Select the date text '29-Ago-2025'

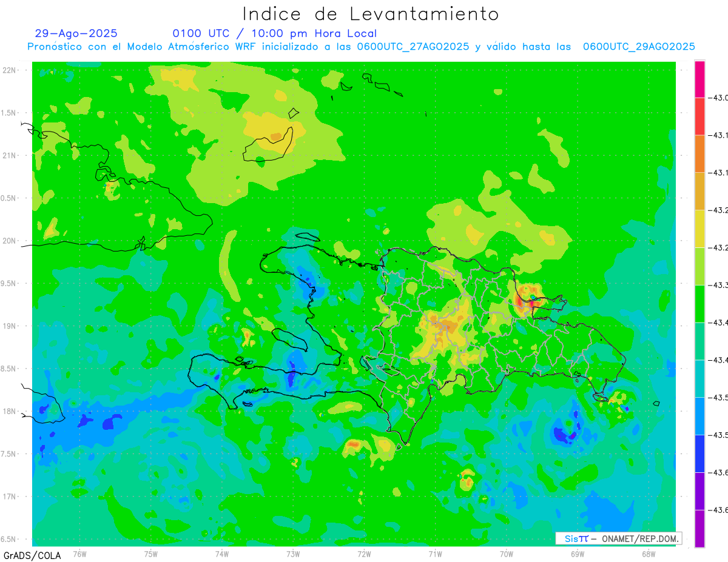76,33
